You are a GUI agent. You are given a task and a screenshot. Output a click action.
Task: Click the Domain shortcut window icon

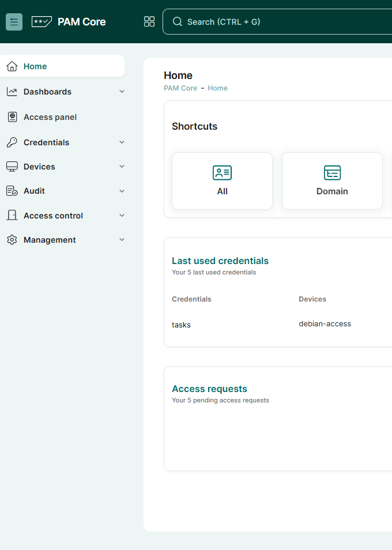[x=333, y=172]
